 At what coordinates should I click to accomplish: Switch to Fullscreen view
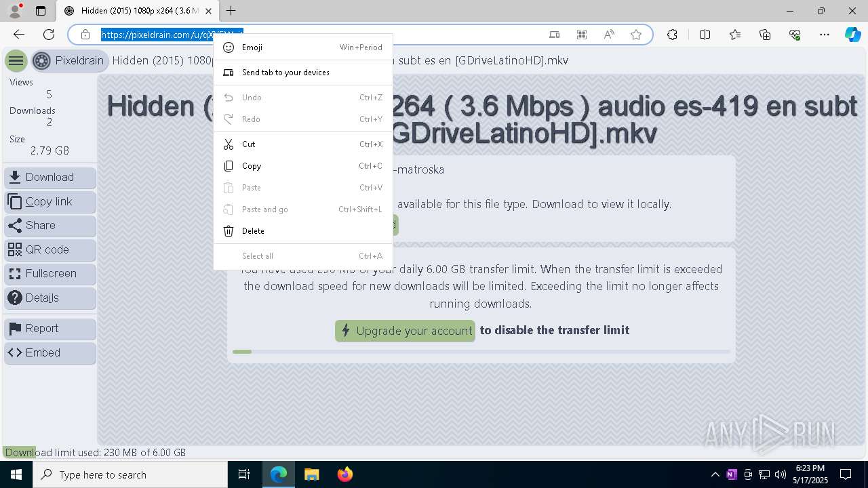50,274
